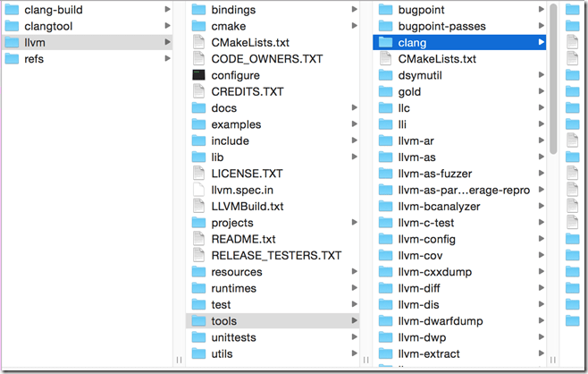Select the bugpoint folder icon

(x=386, y=9)
